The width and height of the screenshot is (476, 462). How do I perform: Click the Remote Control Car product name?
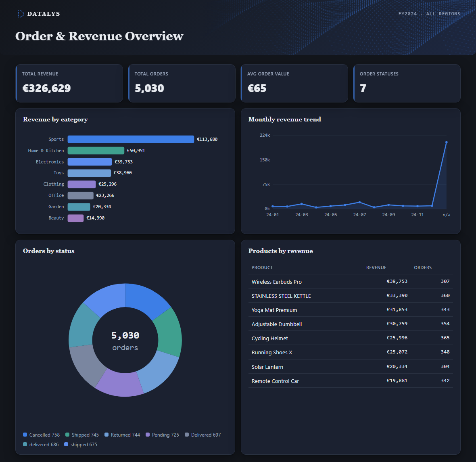point(275,381)
